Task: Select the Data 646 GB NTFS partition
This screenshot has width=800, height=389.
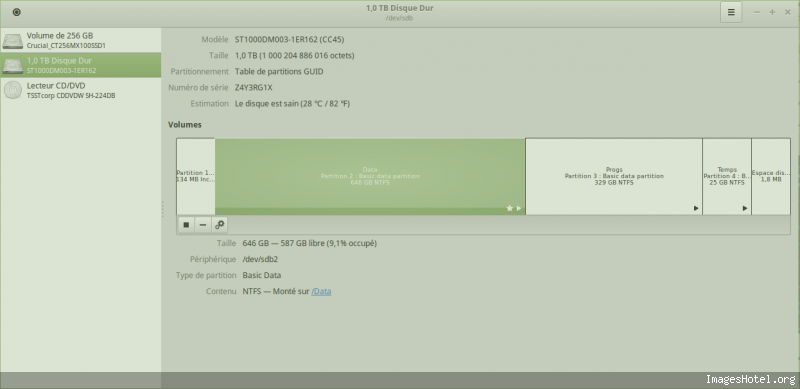Action: tap(370, 176)
